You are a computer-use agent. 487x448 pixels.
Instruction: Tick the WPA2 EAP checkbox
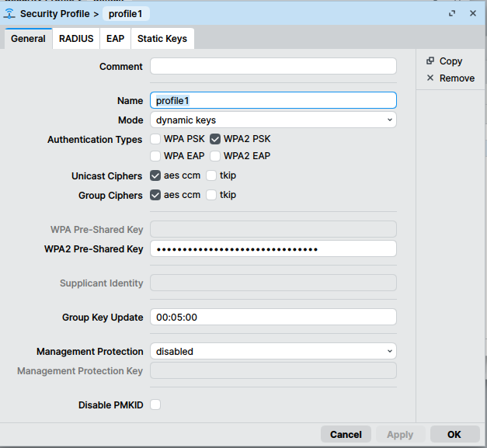215,156
